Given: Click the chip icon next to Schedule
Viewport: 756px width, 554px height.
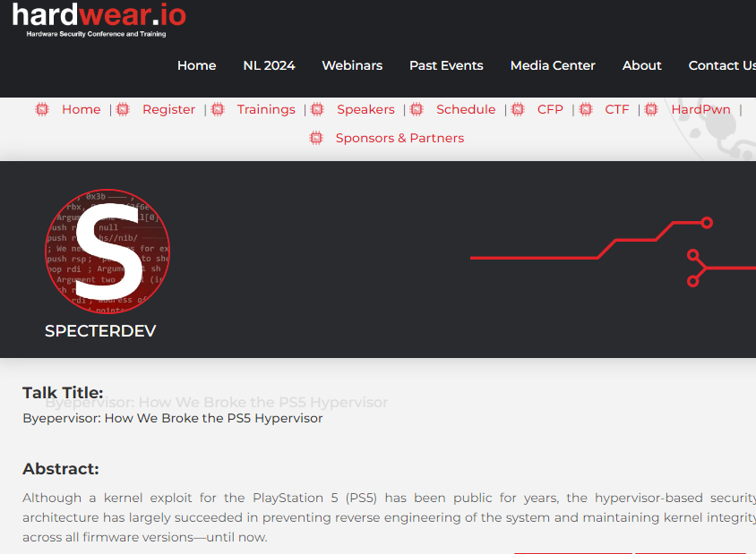Looking at the screenshot, I should [x=416, y=109].
